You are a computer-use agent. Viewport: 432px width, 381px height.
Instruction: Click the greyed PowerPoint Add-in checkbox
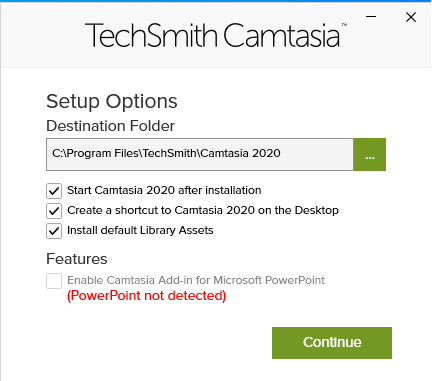[54, 281]
